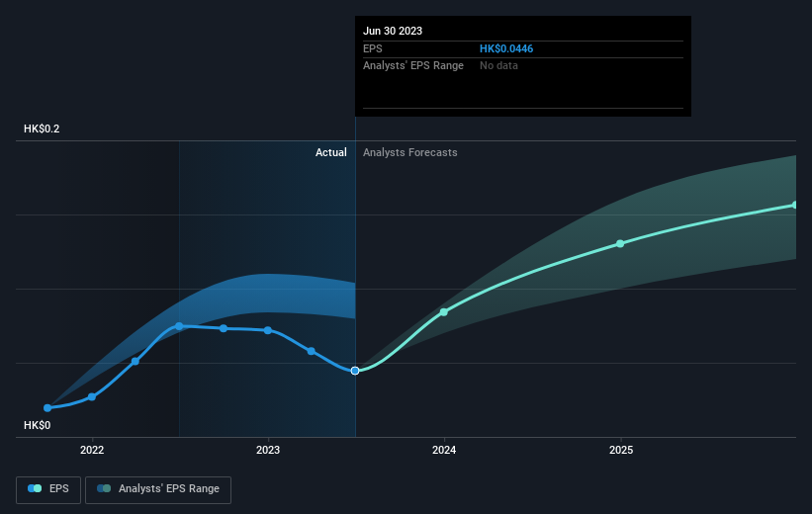Select the EPS data point in spring 2023 on the decline

pyautogui.click(x=312, y=351)
